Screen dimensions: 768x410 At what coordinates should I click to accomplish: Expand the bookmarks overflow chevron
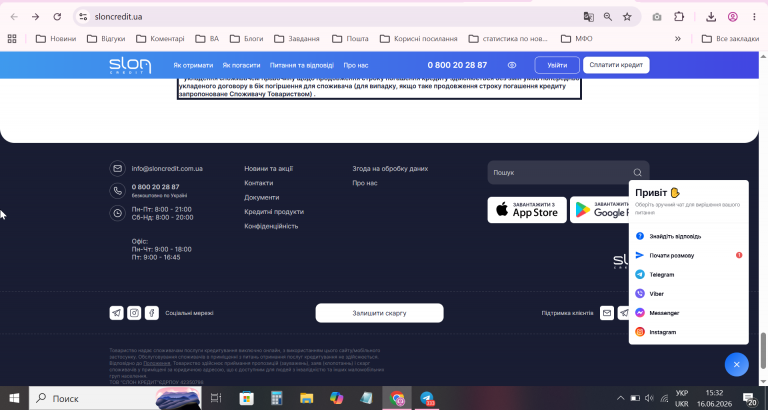tap(678, 39)
